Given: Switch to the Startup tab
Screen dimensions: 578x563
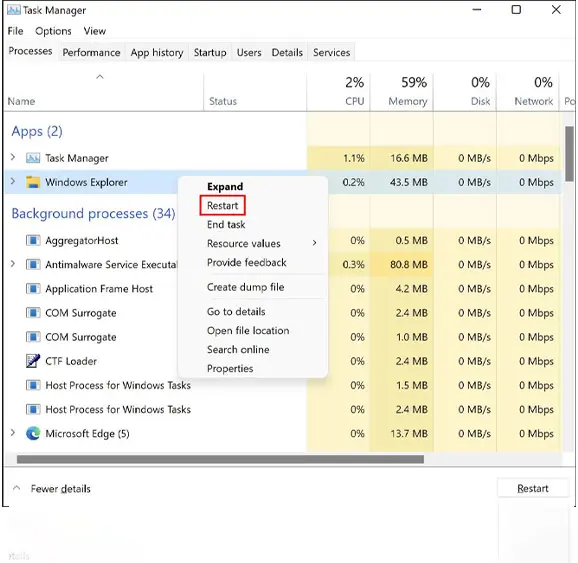Looking at the screenshot, I should [210, 53].
